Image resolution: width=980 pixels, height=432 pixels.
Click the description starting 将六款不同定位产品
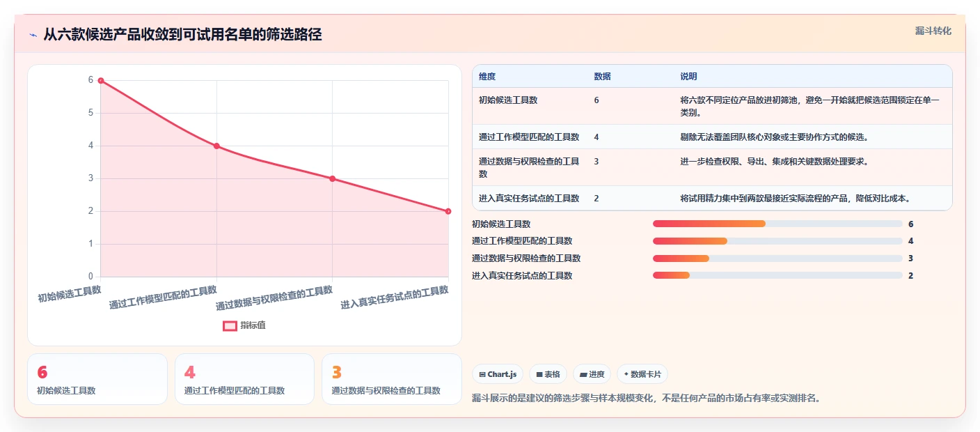pyautogui.click(x=810, y=106)
